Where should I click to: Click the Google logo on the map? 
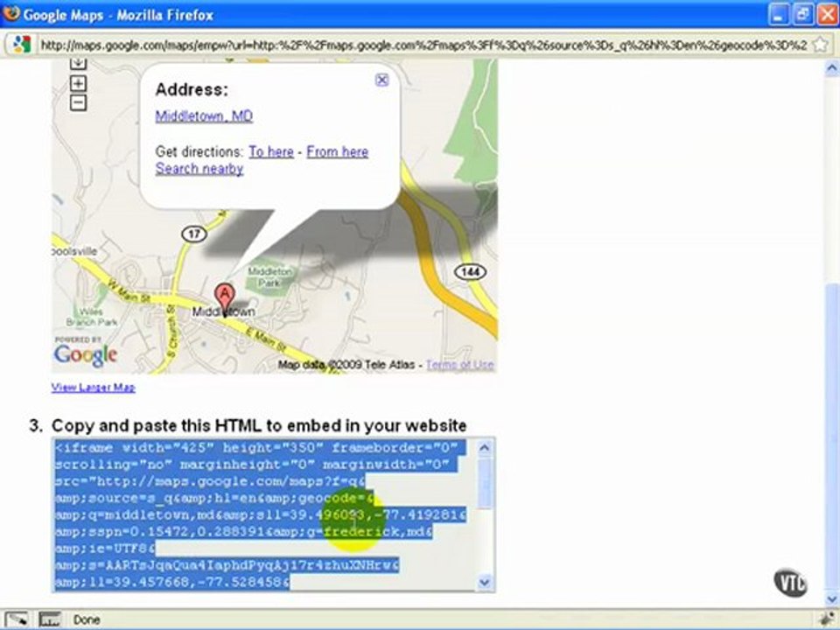85,354
